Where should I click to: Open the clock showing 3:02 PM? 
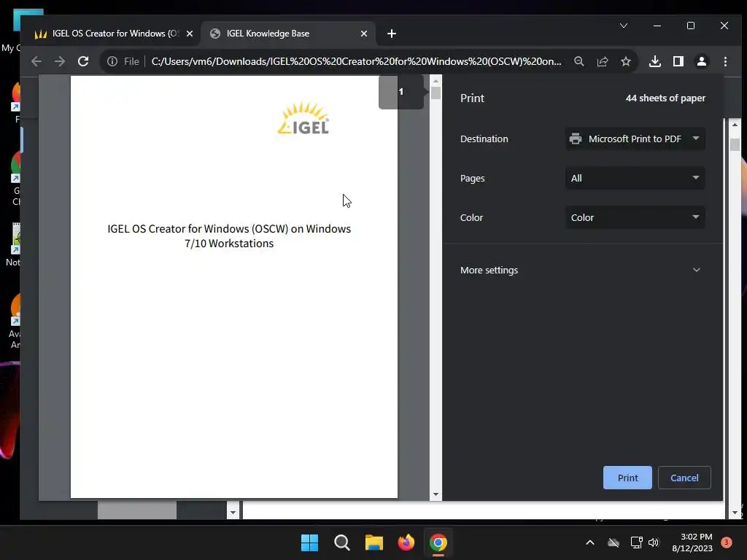[x=692, y=542]
